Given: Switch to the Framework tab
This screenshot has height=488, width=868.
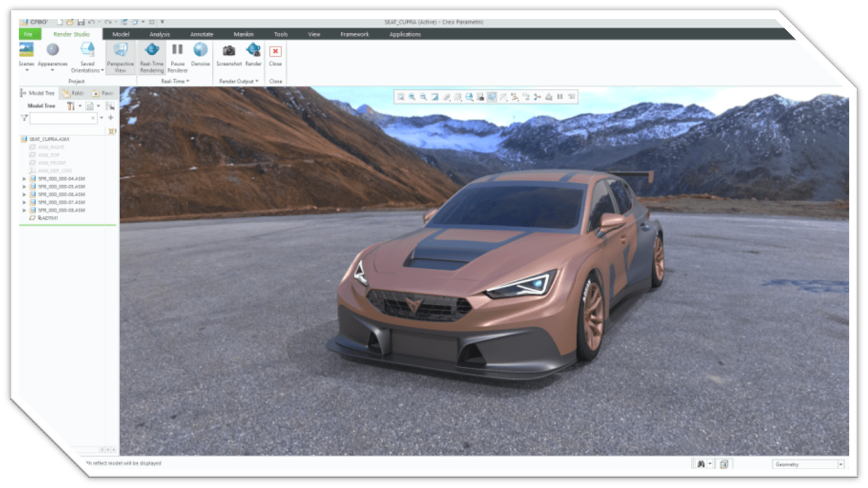Looking at the screenshot, I should pyautogui.click(x=355, y=34).
